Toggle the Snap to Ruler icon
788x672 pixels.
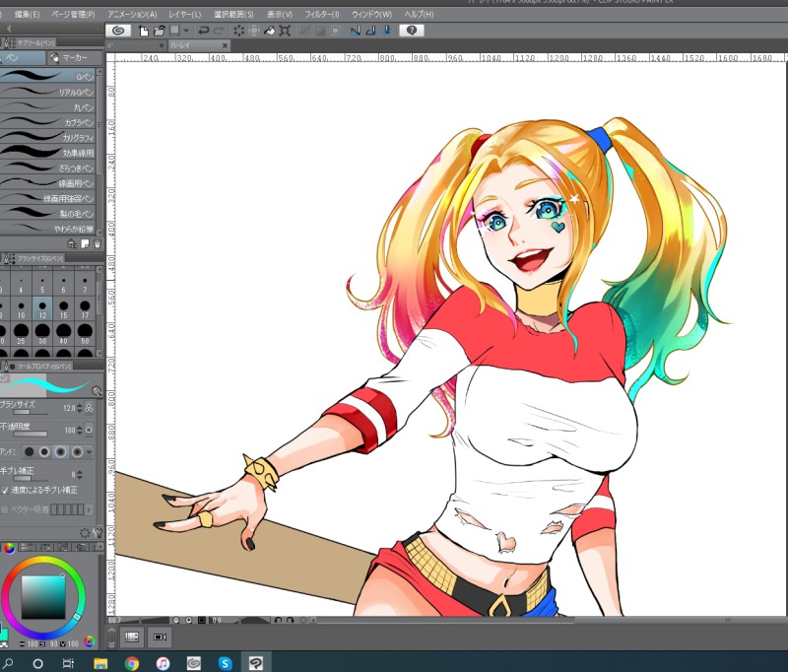tap(356, 31)
